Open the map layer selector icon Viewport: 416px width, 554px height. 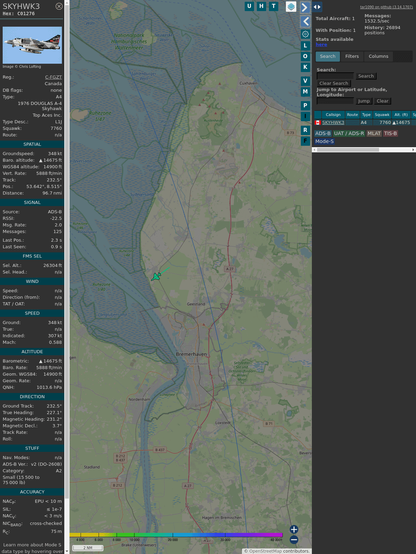coord(291,7)
